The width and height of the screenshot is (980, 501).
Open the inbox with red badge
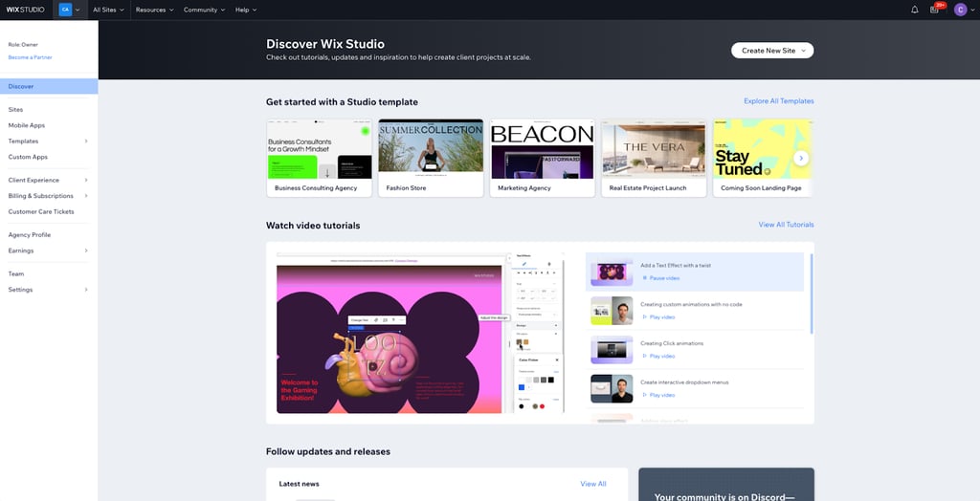935,10
